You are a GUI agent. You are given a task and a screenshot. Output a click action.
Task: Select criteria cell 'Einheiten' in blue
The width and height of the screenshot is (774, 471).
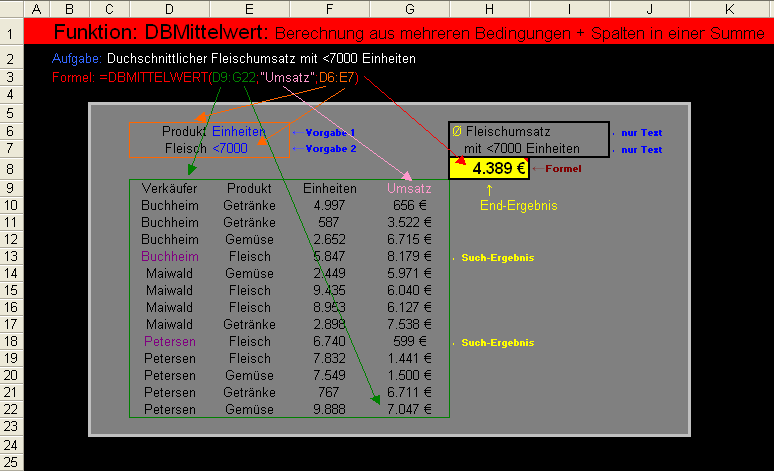coord(239,132)
